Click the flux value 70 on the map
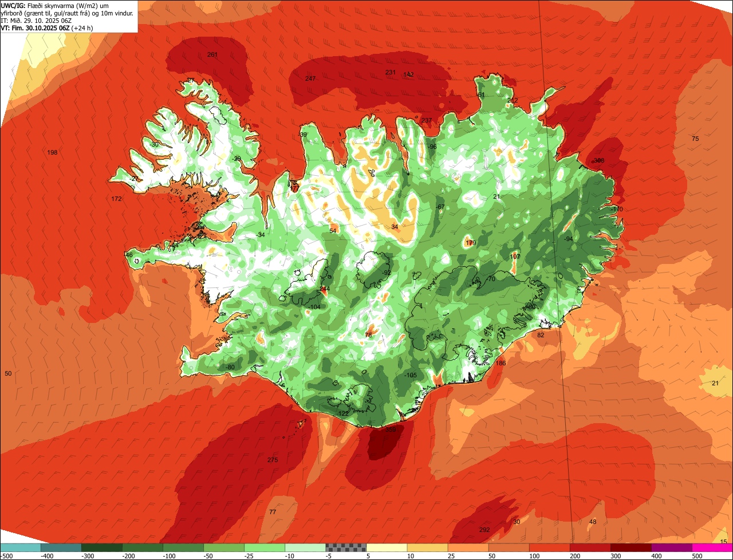 tap(491, 279)
